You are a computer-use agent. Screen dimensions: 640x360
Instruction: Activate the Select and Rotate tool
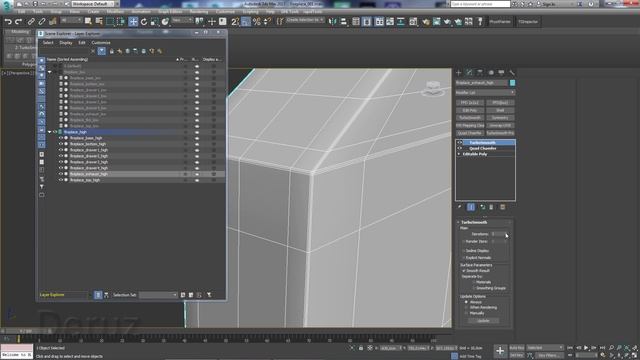pyautogui.click(x=144, y=22)
